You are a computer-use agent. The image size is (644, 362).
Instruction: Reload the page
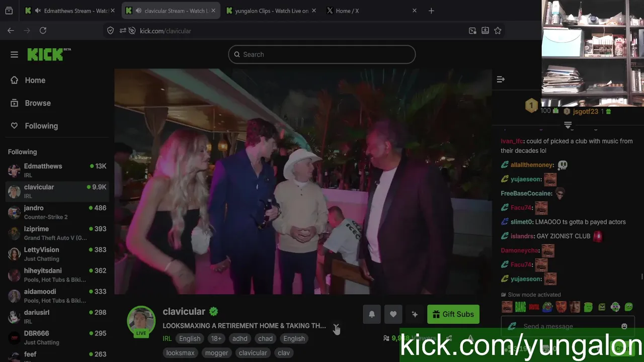(43, 31)
